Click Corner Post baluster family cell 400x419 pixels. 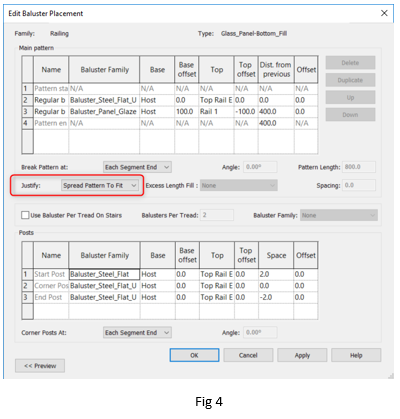pos(104,286)
